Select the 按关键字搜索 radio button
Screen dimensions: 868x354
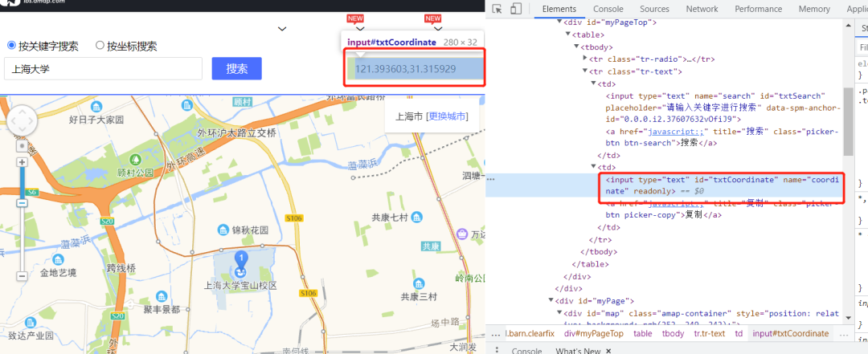point(11,46)
